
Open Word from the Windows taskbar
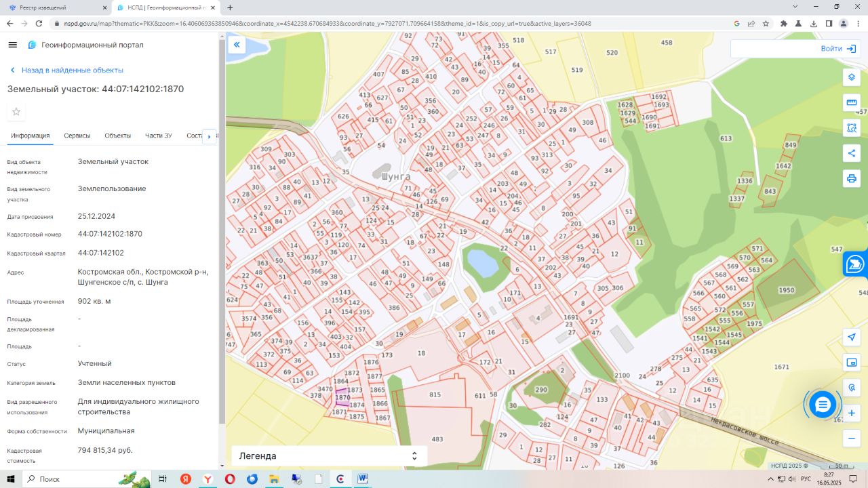[363, 479]
